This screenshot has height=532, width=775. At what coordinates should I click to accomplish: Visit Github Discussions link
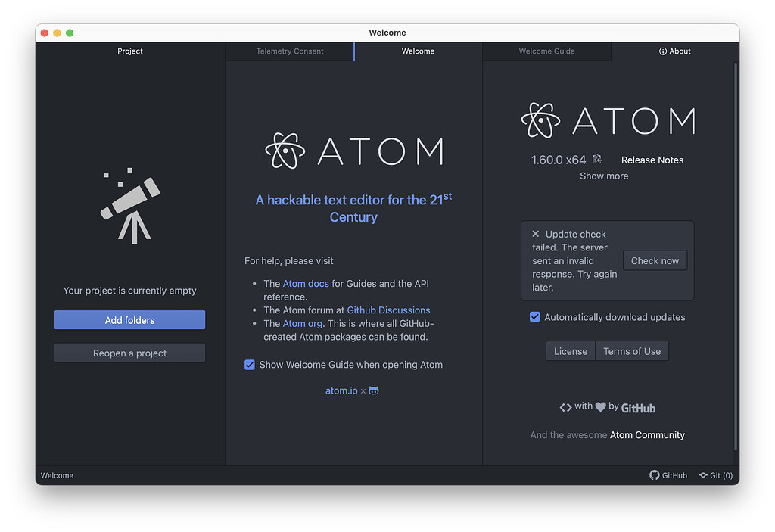388,310
